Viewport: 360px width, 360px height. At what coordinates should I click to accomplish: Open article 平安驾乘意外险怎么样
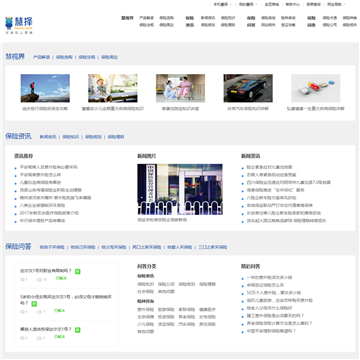[x=40, y=175]
